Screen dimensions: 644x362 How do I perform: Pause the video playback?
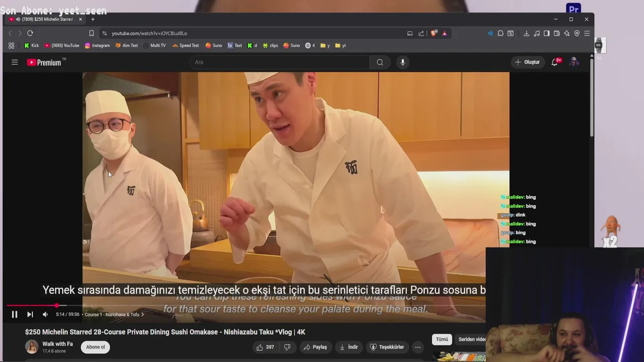tap(15, 314)
